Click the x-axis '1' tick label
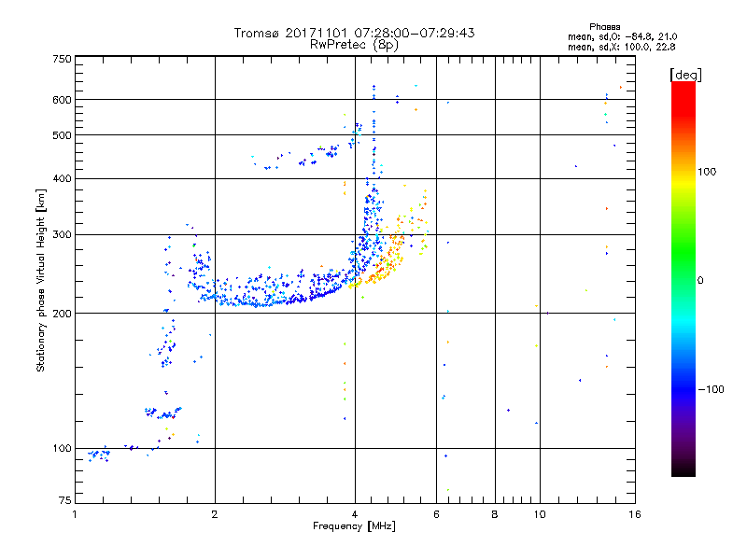 coord(75,514)
